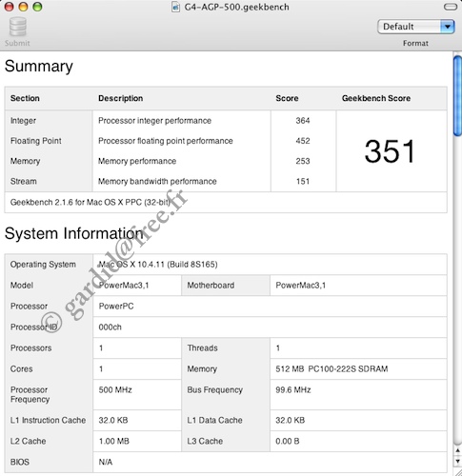Click 'Memory bandwidth performance' description
The height and width of the screenshot is (476, 462).
(157, 182)
